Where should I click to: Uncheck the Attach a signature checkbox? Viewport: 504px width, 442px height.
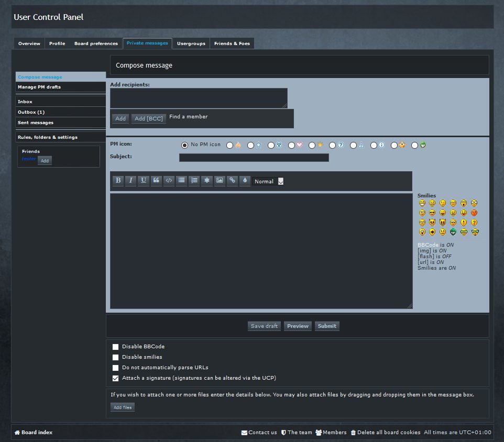pyautogui.click(x=115, y=378)
